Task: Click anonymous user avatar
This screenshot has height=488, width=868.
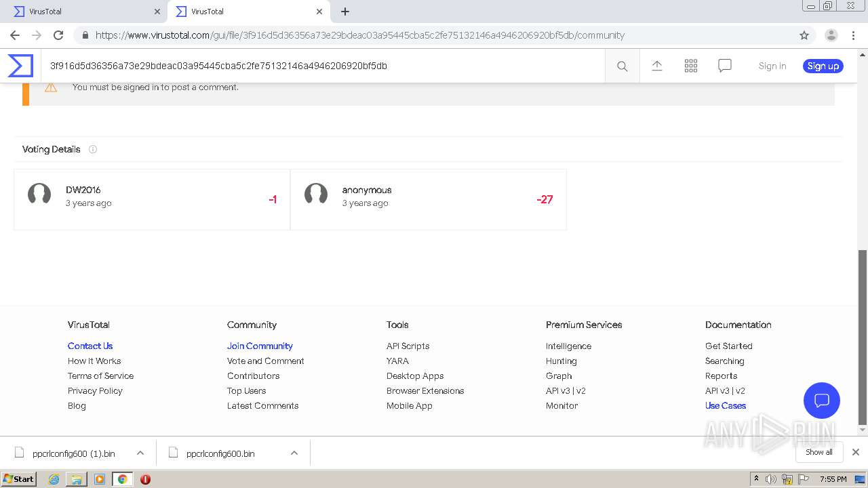Action: (316, 195)
